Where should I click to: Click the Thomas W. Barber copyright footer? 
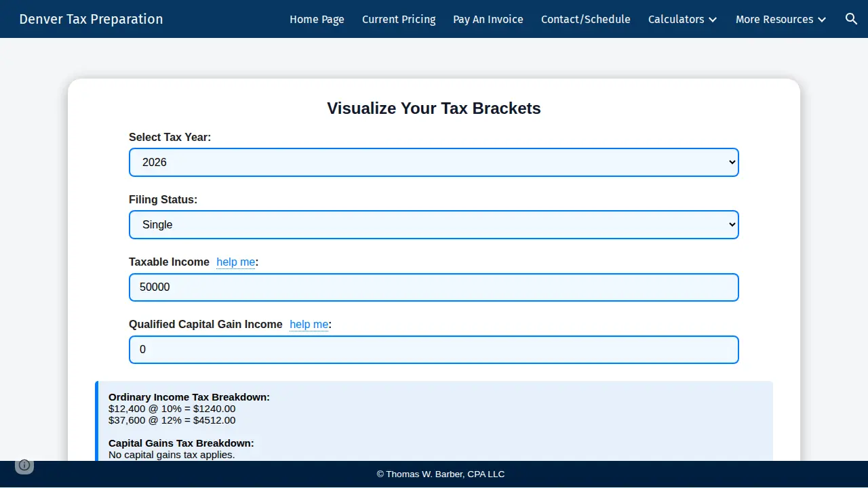[x=441, y=474]
